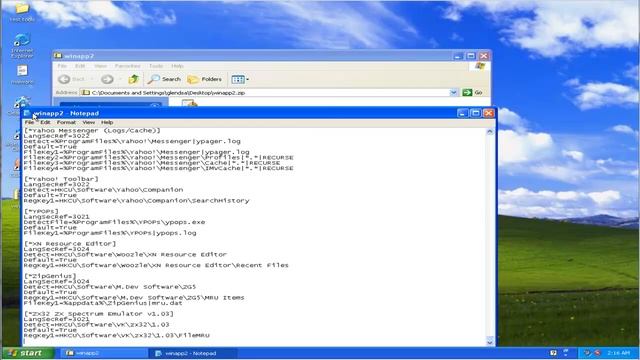640x360 pixels.
Task: Click the Start button
Action: coord(28,353)
